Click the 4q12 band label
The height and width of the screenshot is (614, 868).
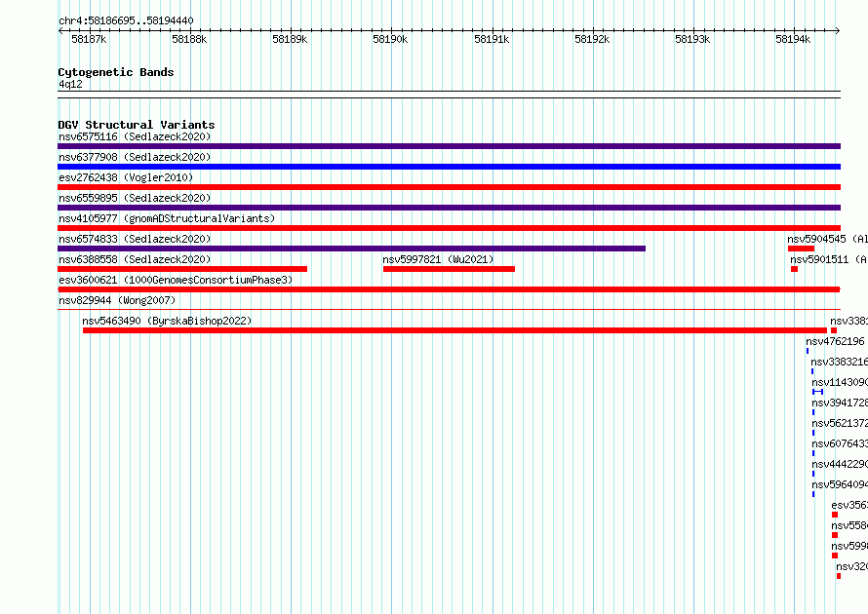(x=70, y=84)
